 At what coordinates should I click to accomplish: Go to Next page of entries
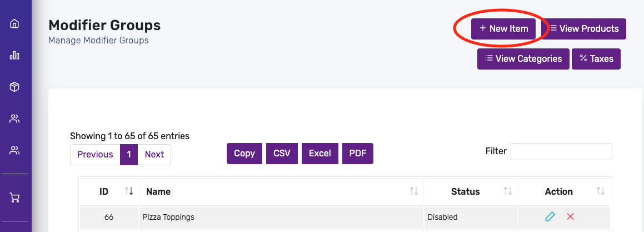[154, 154]
